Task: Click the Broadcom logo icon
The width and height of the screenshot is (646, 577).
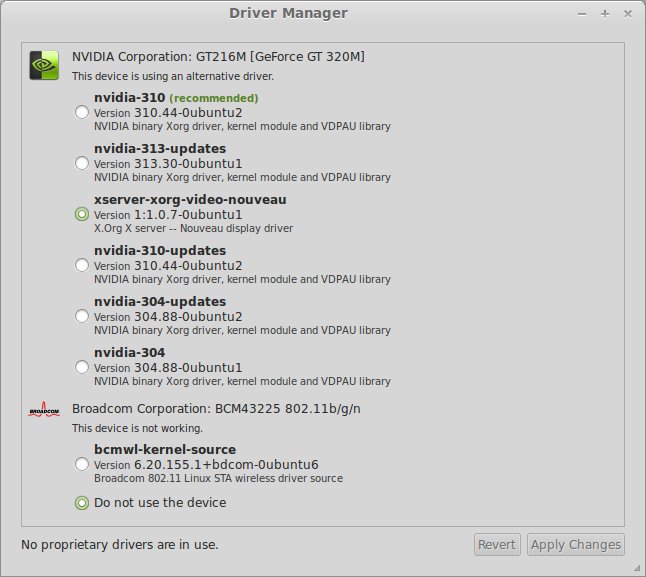Action: pos(44,409)
